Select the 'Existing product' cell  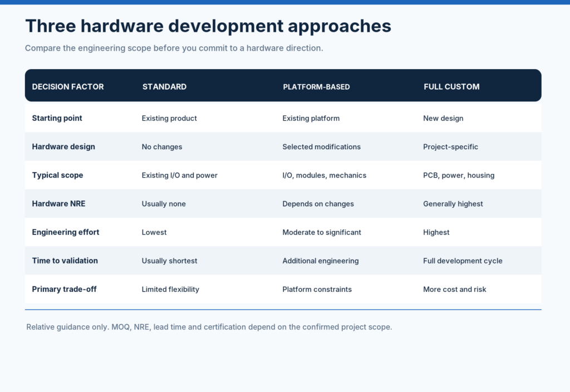tap(169, 118)
